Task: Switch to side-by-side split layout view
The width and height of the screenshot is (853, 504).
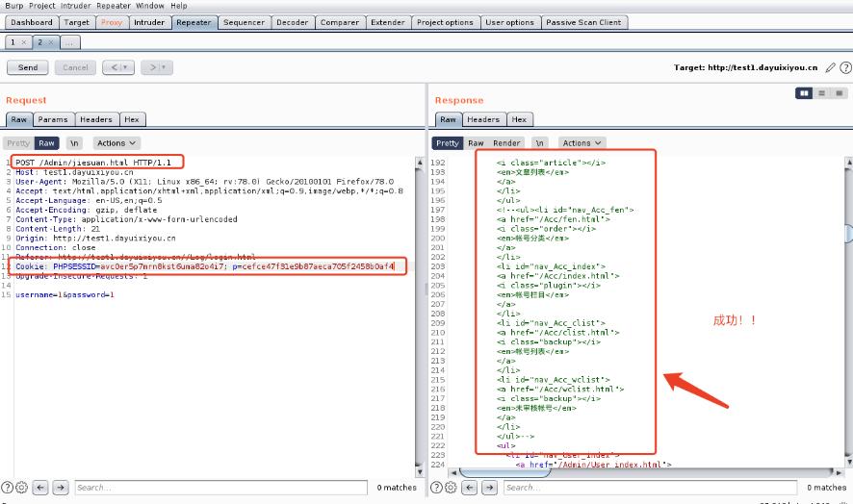Action: coord(805,93)
